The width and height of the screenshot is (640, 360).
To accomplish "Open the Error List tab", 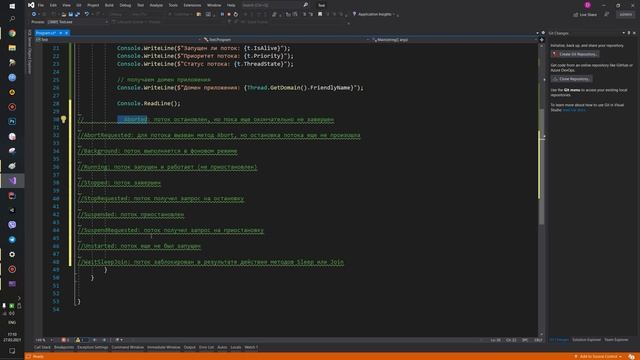I will pos(207,347).
